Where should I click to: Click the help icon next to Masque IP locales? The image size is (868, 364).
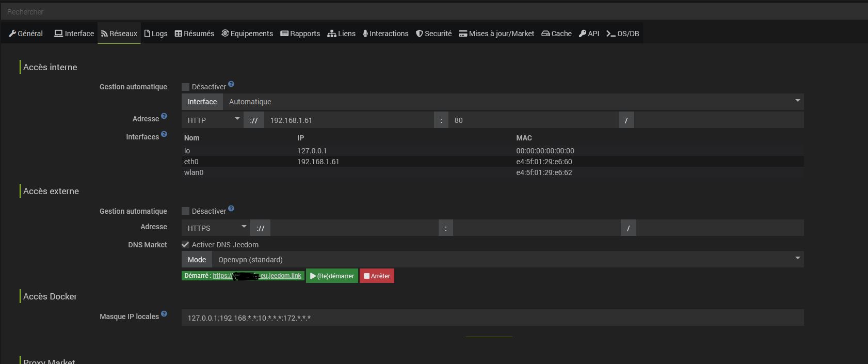coord(164,314)
